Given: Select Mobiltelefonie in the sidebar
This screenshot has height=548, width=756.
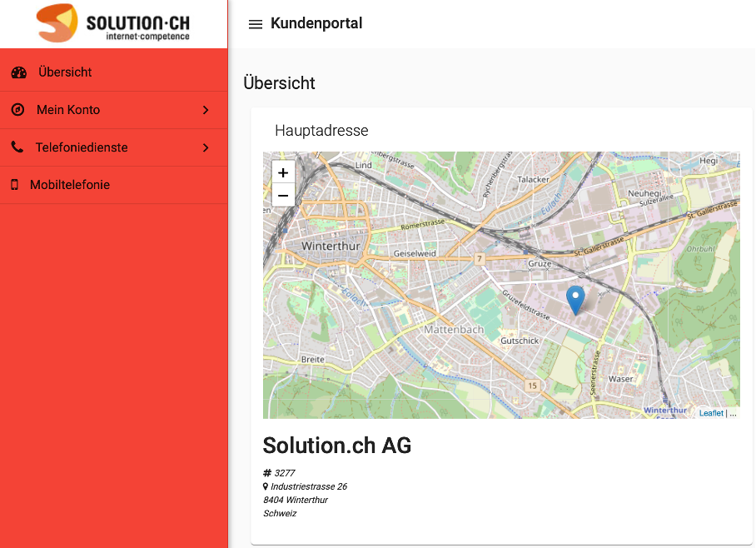Looking at the screenshot, I should pos(70,185).
